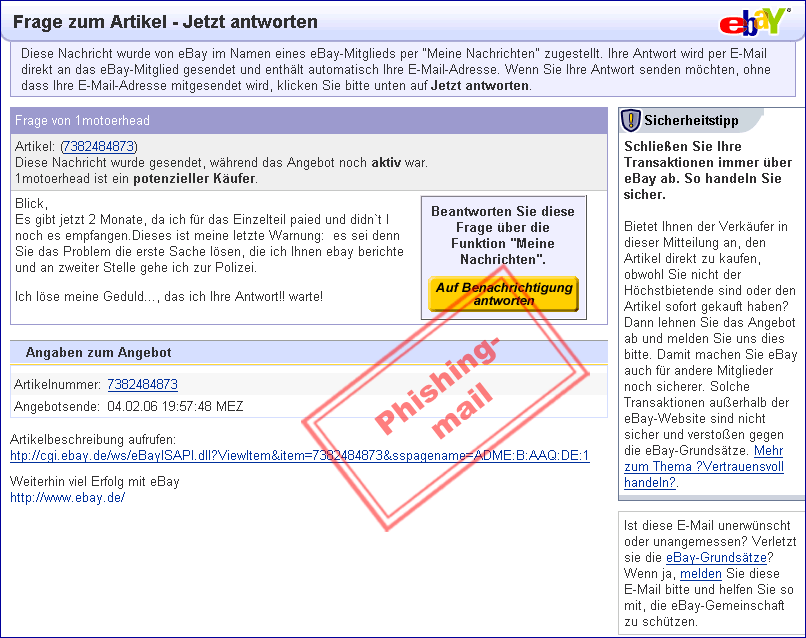The image size is (806, 638).
Task: Click 'Schließen Sie Ihre Transaktionen immer über' heading
Action: click(x=707, y=170)
